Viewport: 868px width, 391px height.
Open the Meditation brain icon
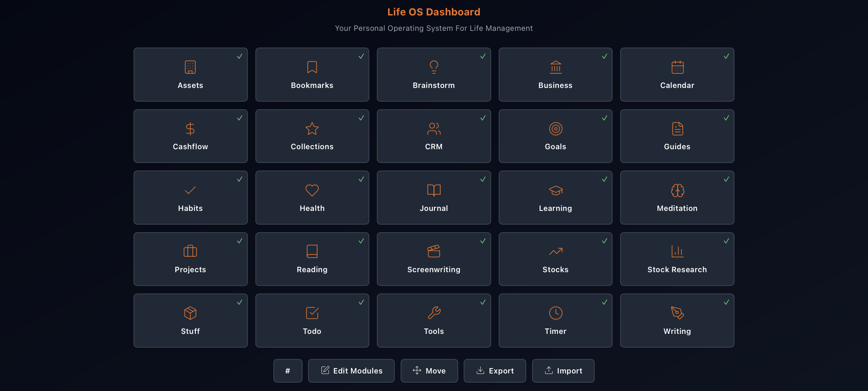pos(677,190)
